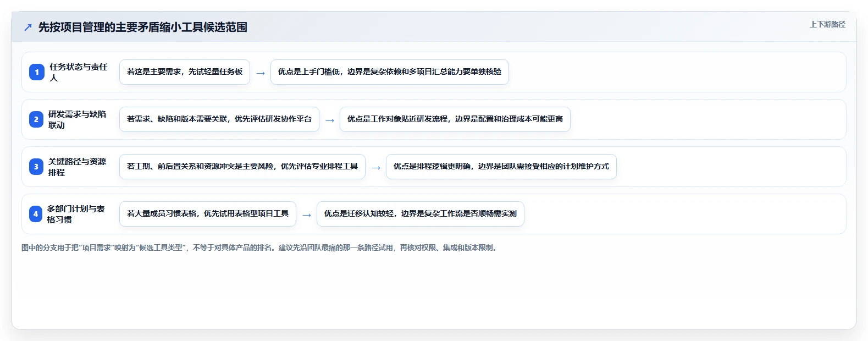868x341 pixels.
Task: Click the 上下游路径 label in the header
Action: point(827,24)
